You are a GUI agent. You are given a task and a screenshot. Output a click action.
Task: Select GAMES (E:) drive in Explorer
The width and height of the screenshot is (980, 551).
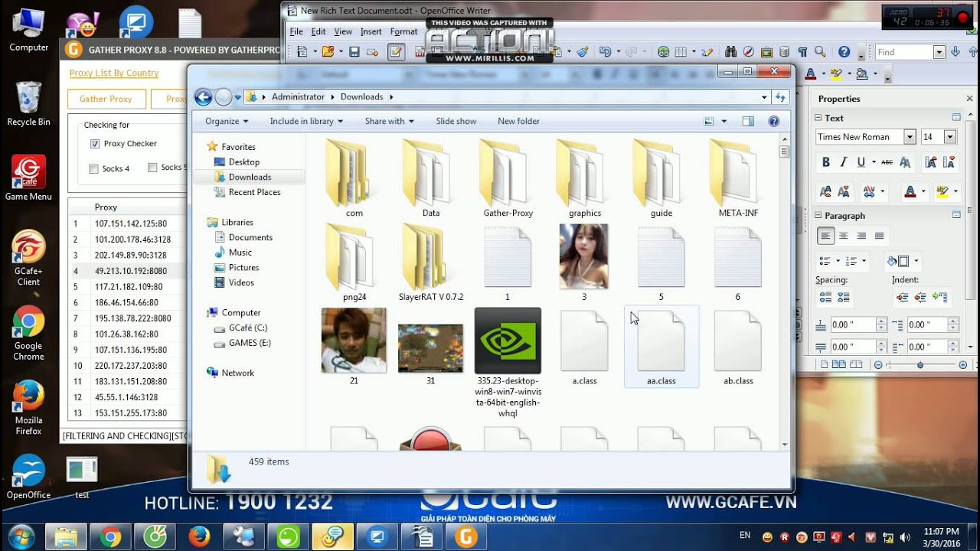click(x=250, y=343)
